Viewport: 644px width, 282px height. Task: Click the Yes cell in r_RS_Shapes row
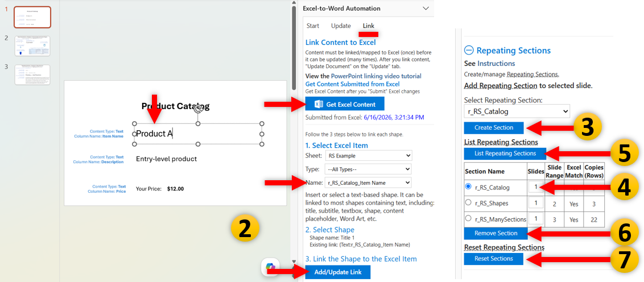574,204
